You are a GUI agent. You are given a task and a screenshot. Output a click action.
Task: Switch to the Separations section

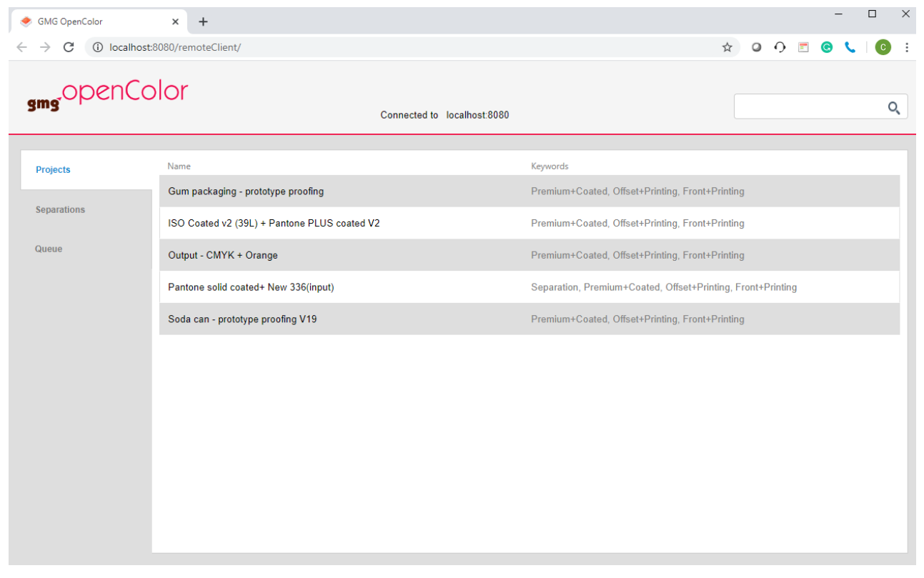(60, 209)
